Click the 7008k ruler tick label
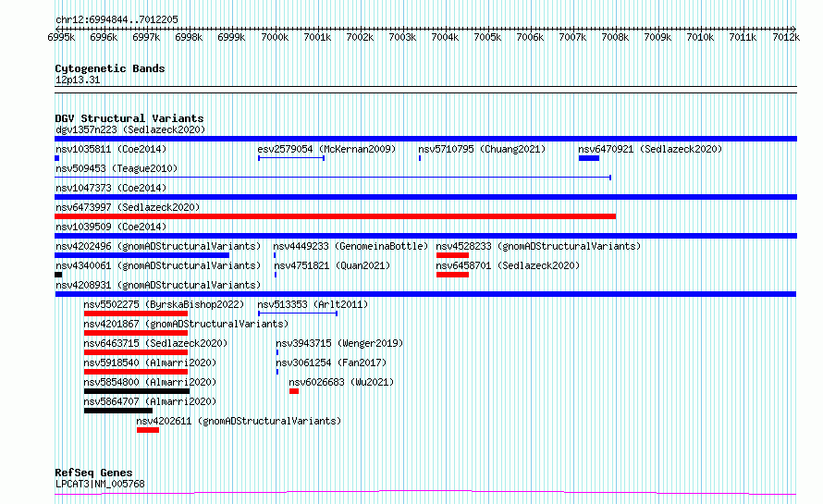 615,37
